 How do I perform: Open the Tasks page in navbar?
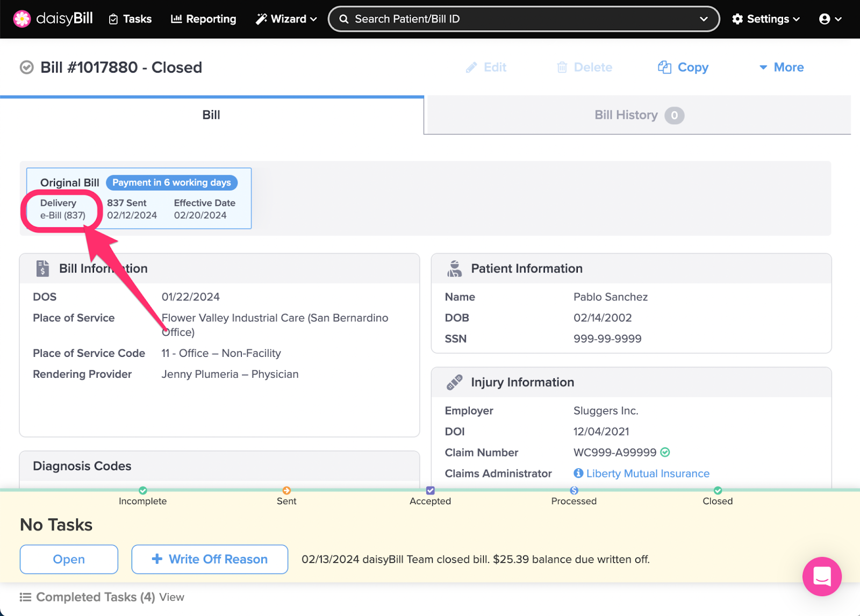[131, 19]
